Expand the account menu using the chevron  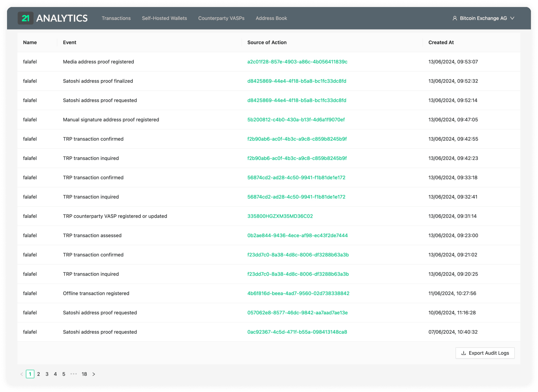click(513, 18)
